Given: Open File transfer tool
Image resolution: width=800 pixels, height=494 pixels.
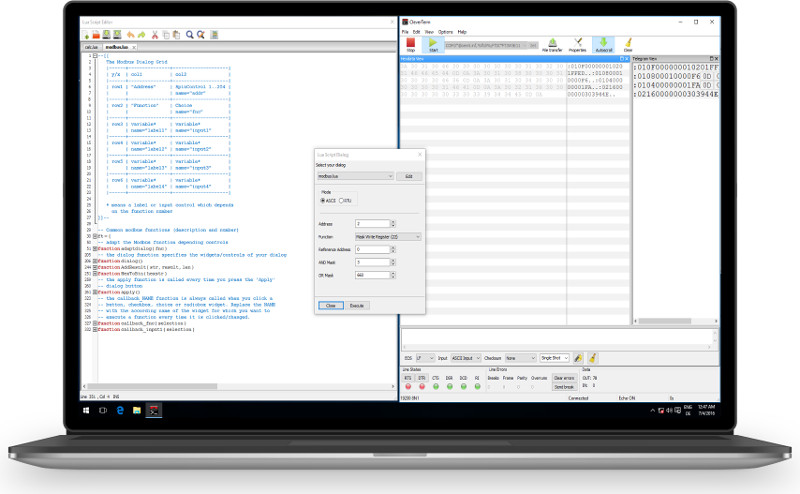Looking at the screenshot, I should [x=552, y=44].
